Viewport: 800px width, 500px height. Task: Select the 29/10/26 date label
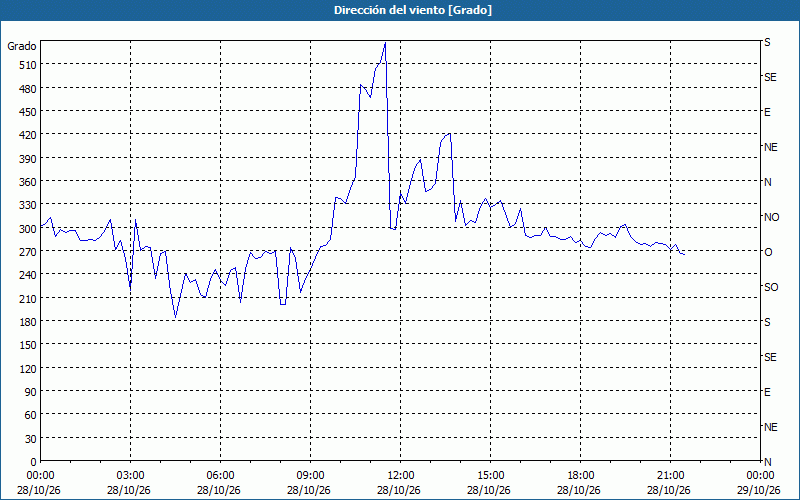pyautogui.click(x=760, y=490)
